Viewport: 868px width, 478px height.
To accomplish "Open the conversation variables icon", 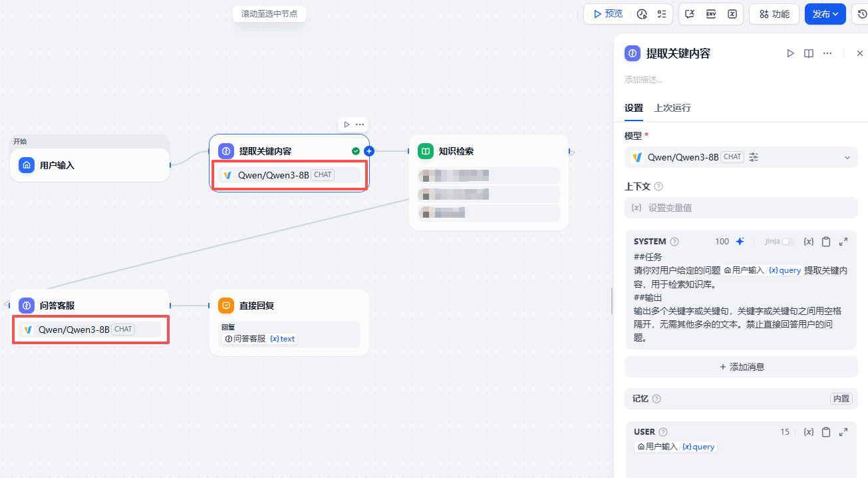I will (690, 14).
